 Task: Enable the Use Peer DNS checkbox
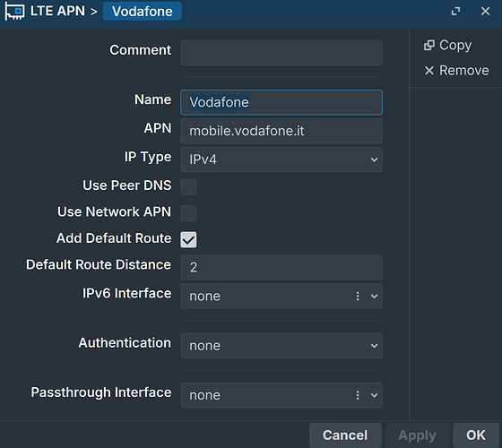pyautogui.click(x=188, y=187)
